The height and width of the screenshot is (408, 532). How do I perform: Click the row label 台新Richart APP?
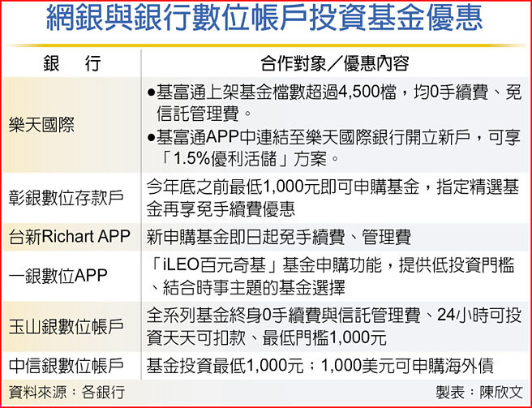[x=70, y=237]
